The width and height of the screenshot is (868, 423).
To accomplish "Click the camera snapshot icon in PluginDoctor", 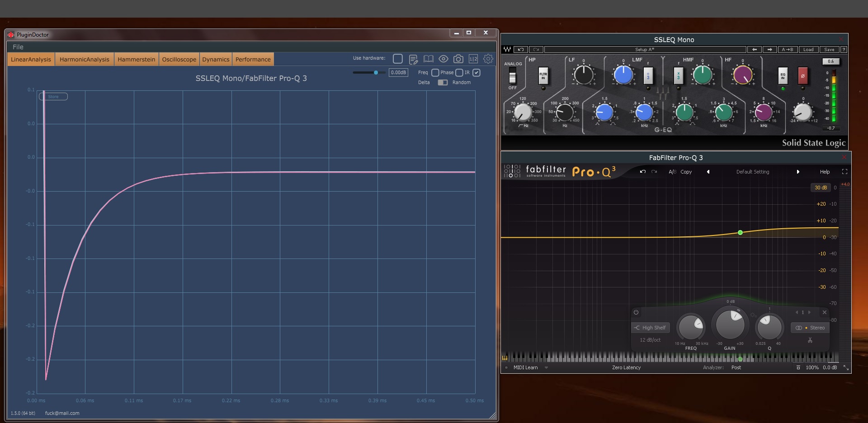I will [458, 59].
